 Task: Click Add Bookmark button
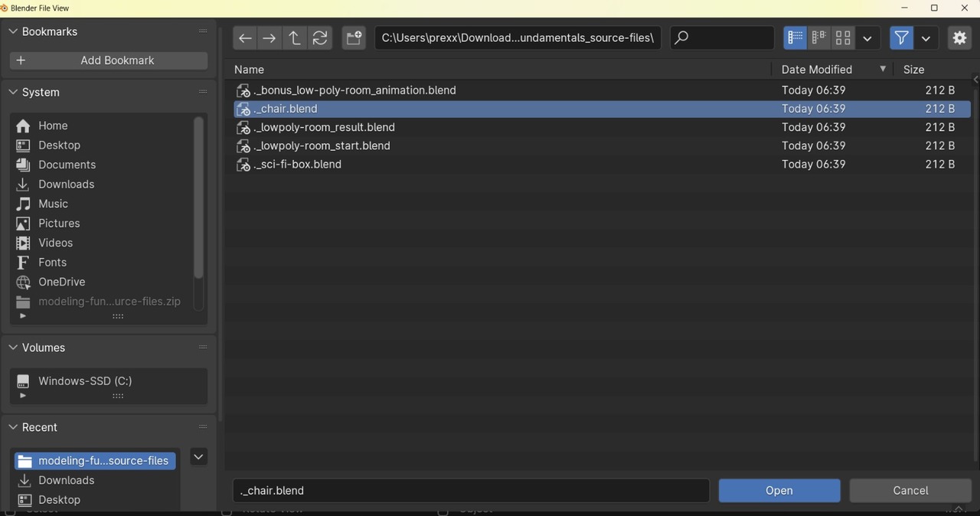(x=109, y=60)
